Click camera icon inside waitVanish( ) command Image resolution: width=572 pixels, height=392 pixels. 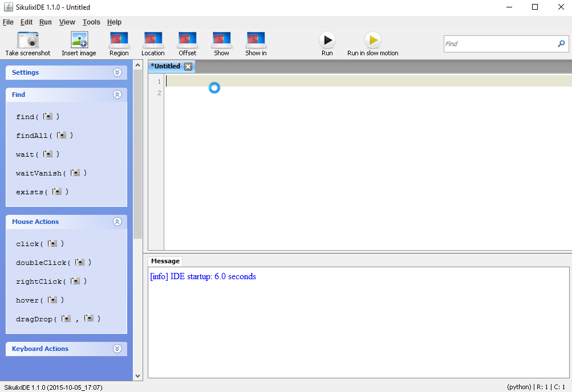(75, 173)
